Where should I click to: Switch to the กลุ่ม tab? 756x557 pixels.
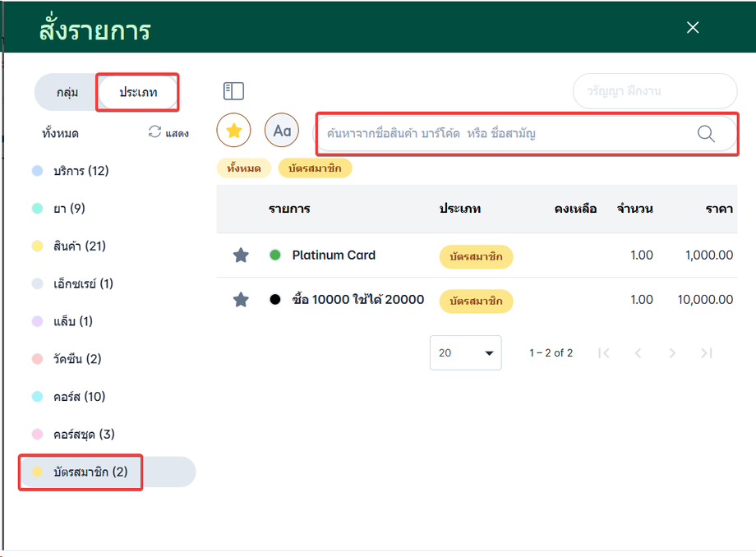[67, 92]
